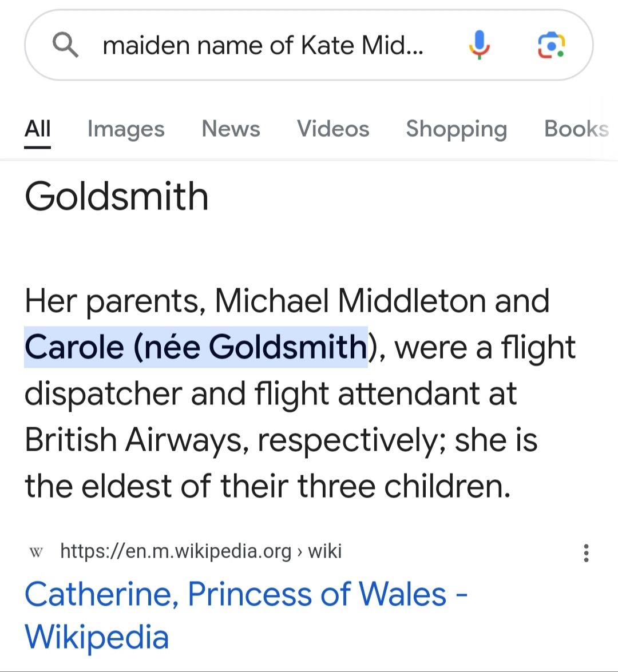Open the Books results tab

click(576, 129)
